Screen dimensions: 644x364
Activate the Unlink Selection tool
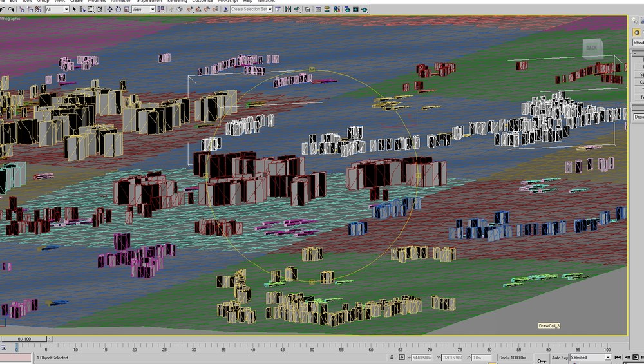click(x=30, y=9)
